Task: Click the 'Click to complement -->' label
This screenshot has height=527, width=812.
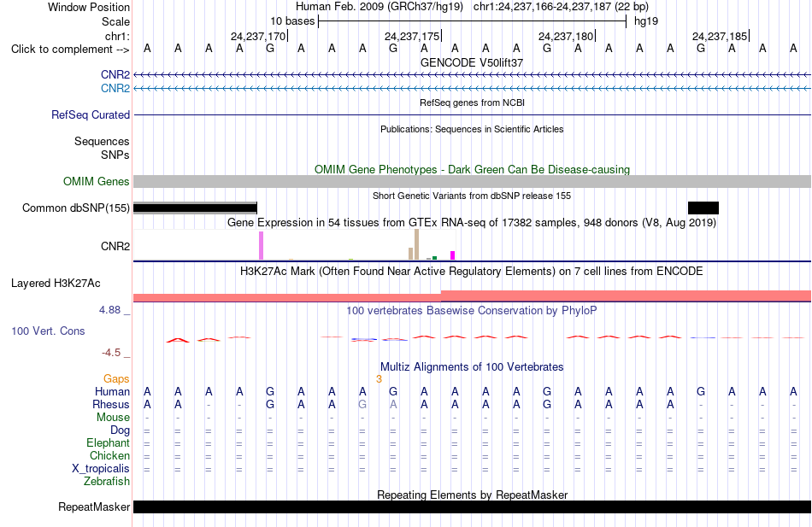Action: tap(70, 50)
